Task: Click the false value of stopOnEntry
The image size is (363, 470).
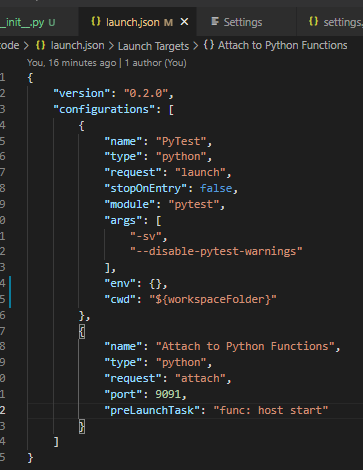Action: pos(216,188)
